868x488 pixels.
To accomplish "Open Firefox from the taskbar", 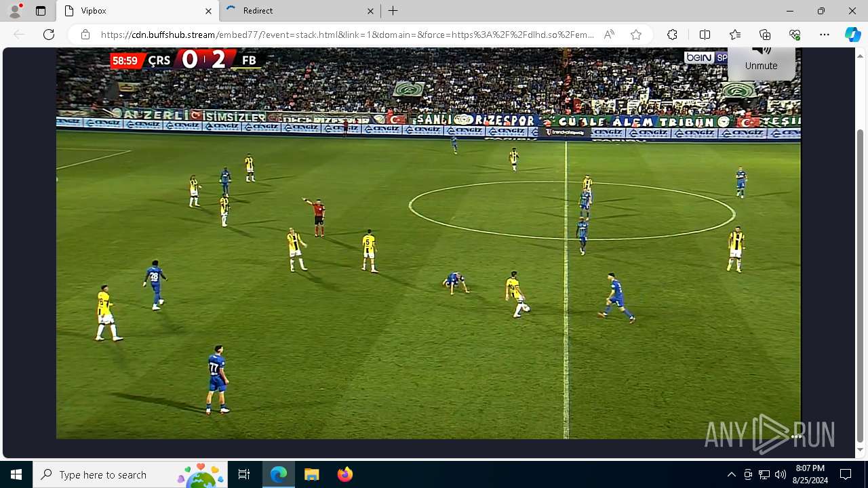I will (x=344, y=474).
